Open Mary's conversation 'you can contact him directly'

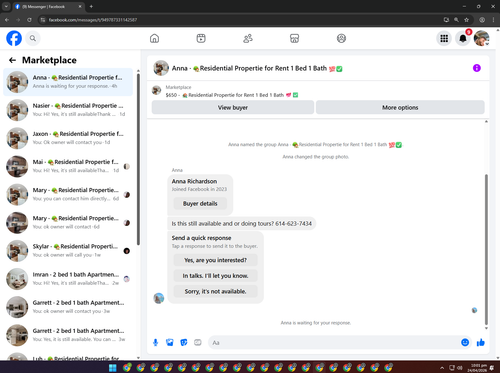(68, 195)
